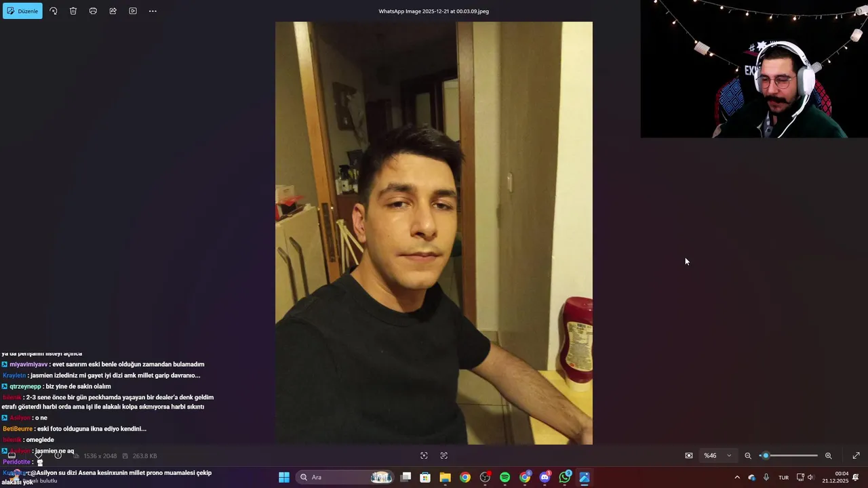Rotate the photo with the rotate icon

[x=54, y=11]
